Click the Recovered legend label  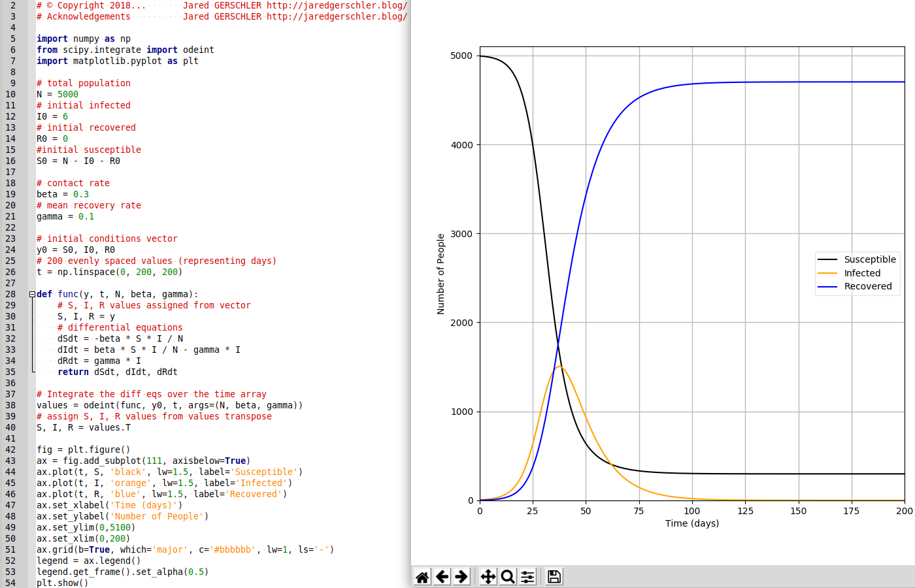tap(867, 286)
